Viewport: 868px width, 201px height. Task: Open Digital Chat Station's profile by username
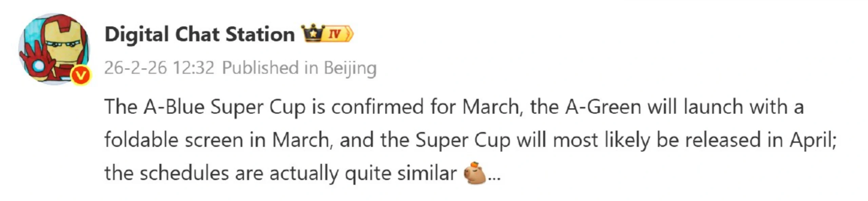(x=199, y=35)
